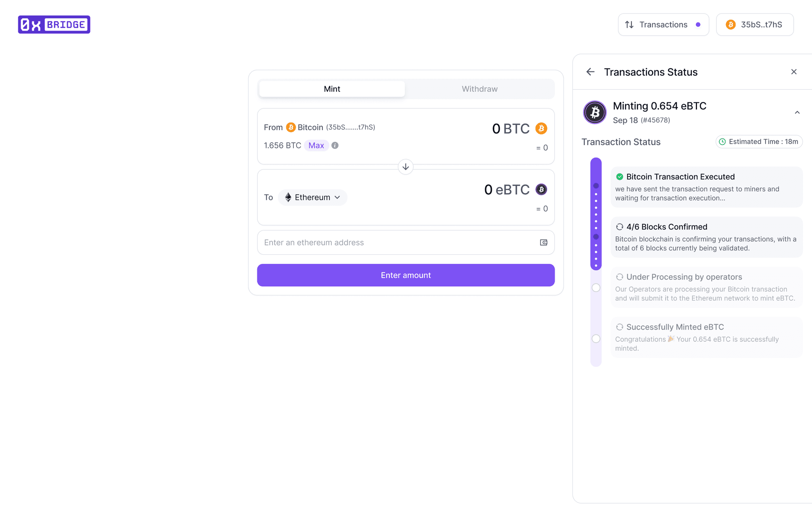
Task: Select the Mint tab
Action: 332,89
